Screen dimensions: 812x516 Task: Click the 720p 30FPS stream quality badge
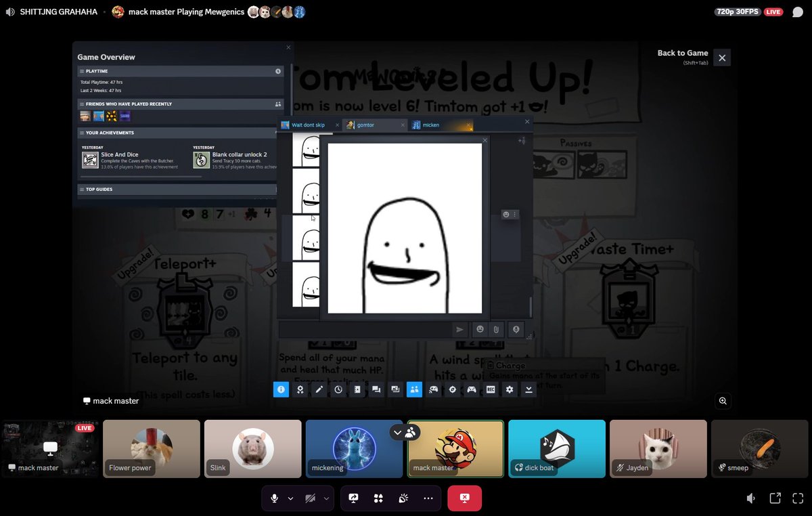738,12
